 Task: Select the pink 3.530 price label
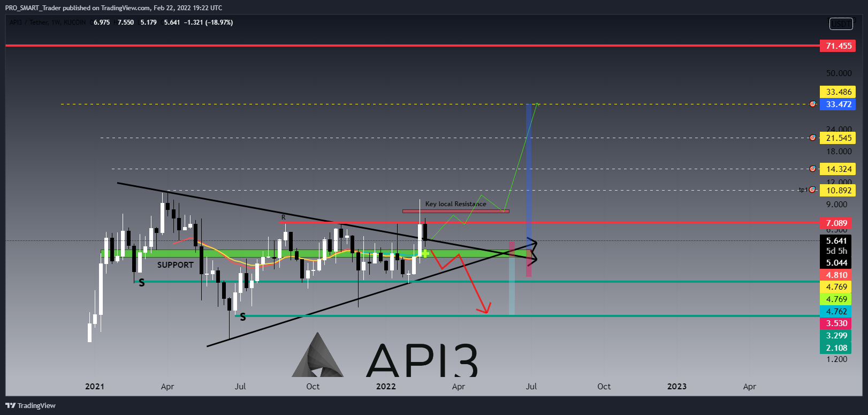[836, 323]
